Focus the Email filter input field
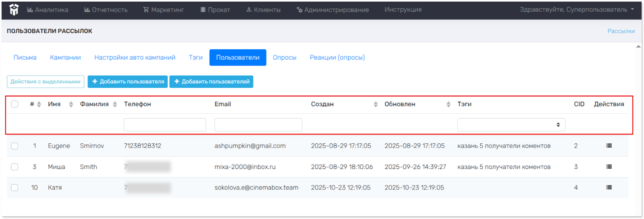 (x=258, y=125)
